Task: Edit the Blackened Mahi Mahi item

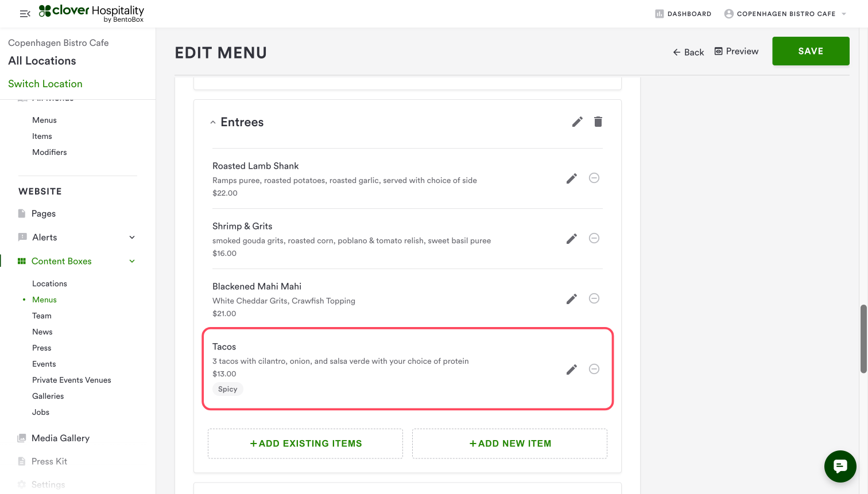Action: pyautogui.click(x=571, y=299)
